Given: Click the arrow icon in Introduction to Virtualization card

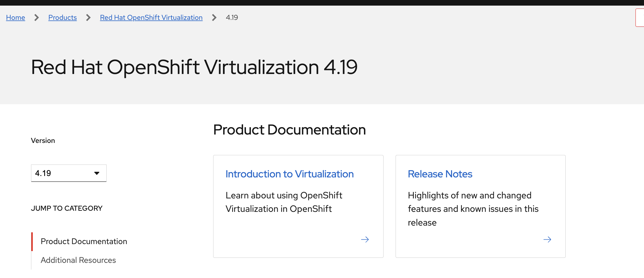Looking at the screenshot, I should tap(365, 240).
